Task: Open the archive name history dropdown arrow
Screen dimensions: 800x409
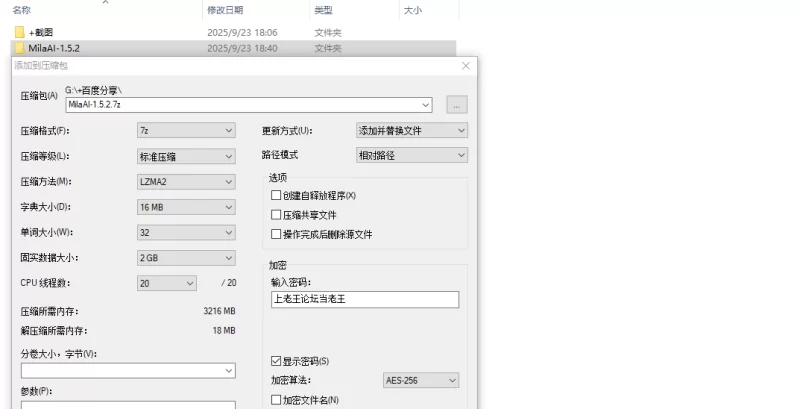Action: pos(426,105)
